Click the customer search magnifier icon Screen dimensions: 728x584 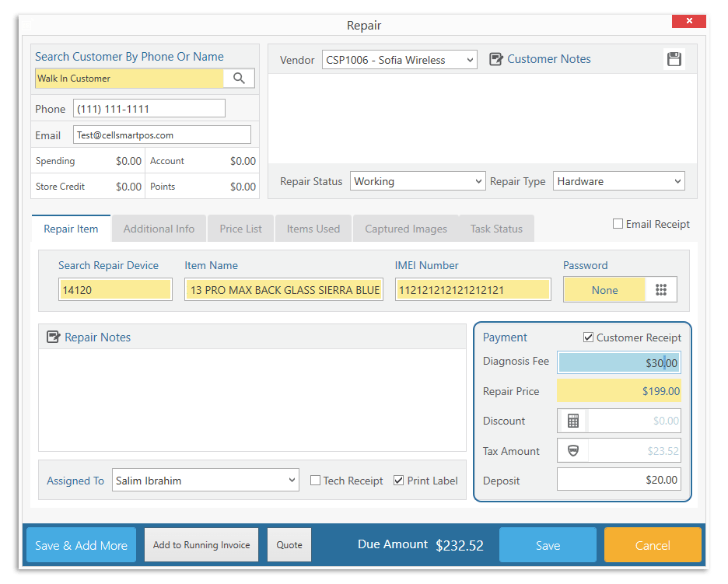[240, 78]
